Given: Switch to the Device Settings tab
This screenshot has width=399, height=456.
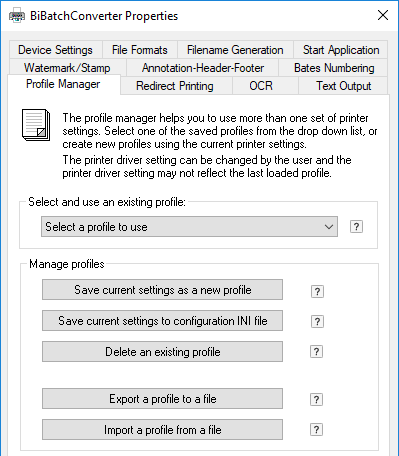Looking at the screenshot, I should 55,50.
